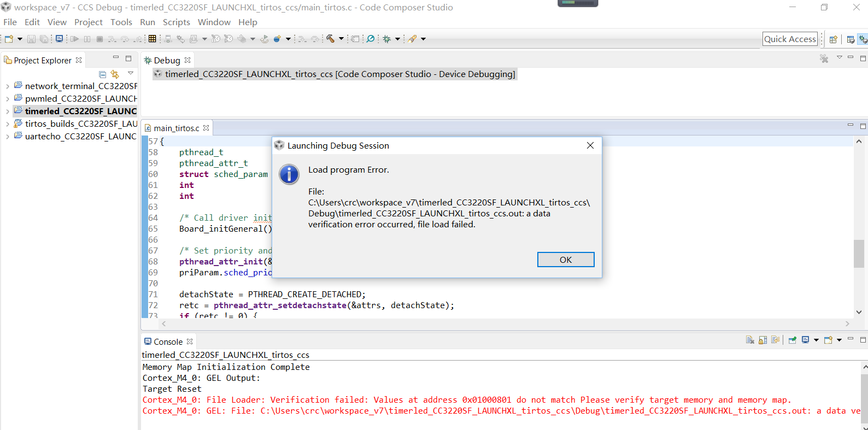Screen dimensions: 868x430
Task: Click the grid table icon in toolbar
Action: (x=153, y=39)
